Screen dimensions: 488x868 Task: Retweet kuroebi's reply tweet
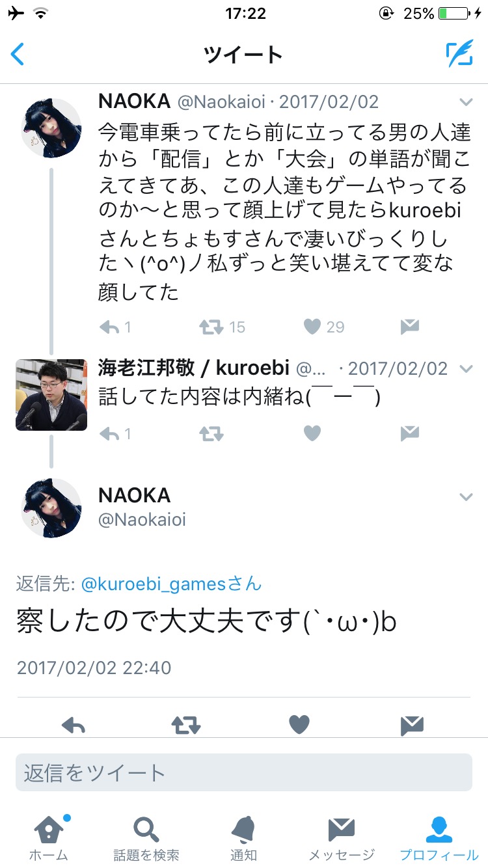[211, 433]
